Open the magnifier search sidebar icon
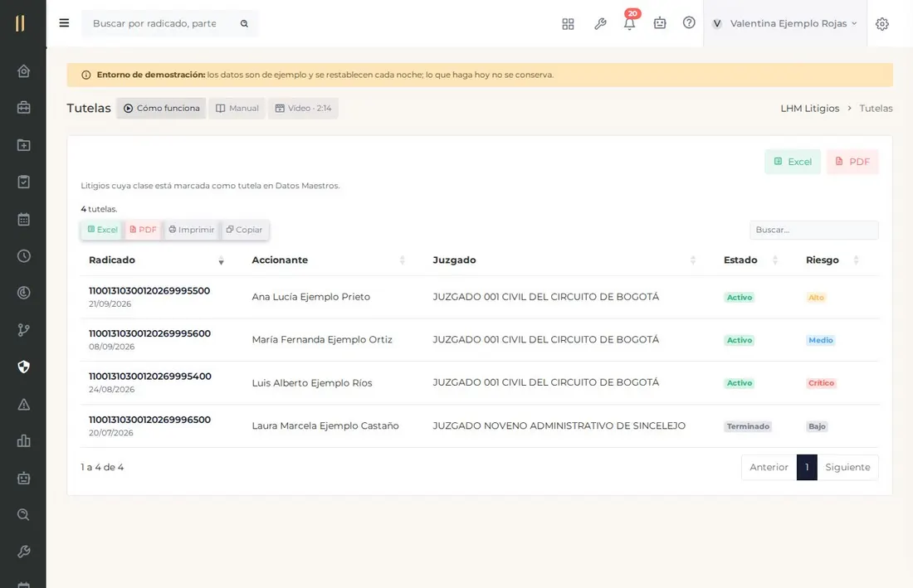Screen dimensions: 913x588 (23, 515)
